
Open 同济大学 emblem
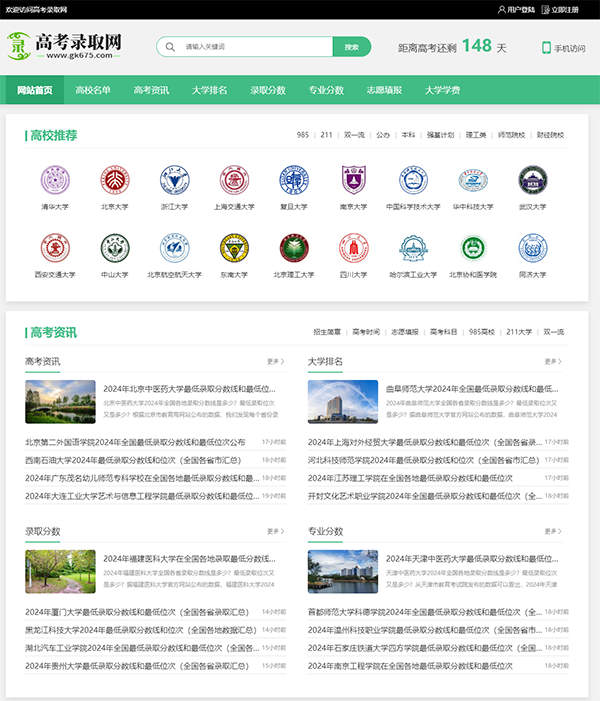(532, 248)
